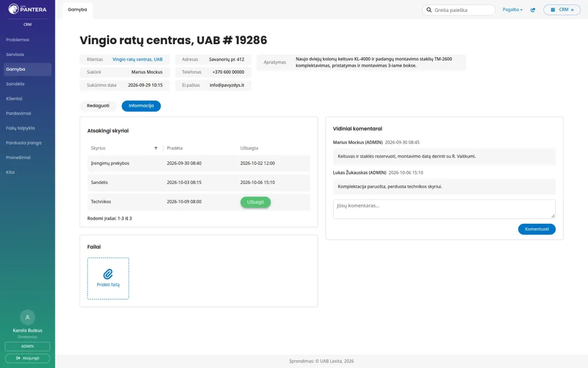Submit comment with Komentuoti button
Image resolution: width=588 pixels, height=368 pixels.
point(537,229)
